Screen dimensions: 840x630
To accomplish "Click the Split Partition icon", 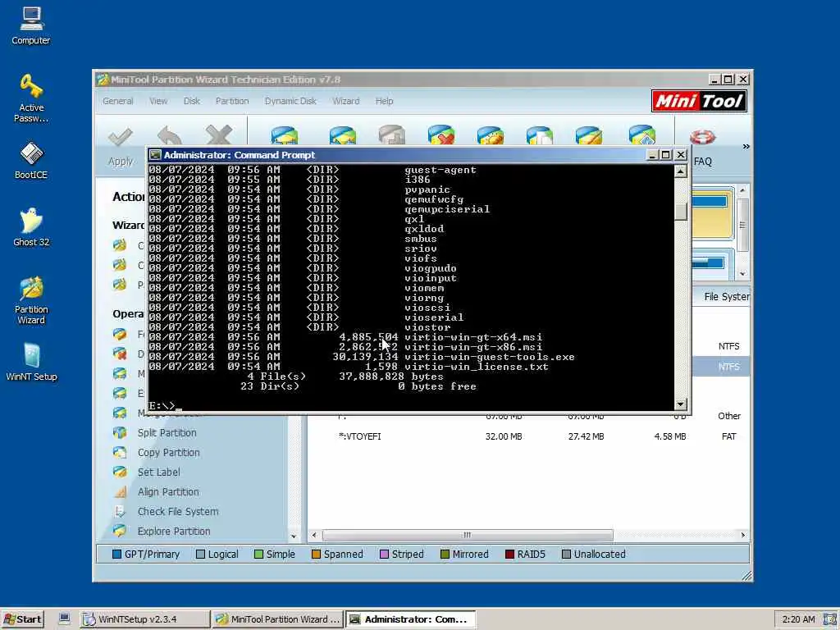I will point(120,432).
